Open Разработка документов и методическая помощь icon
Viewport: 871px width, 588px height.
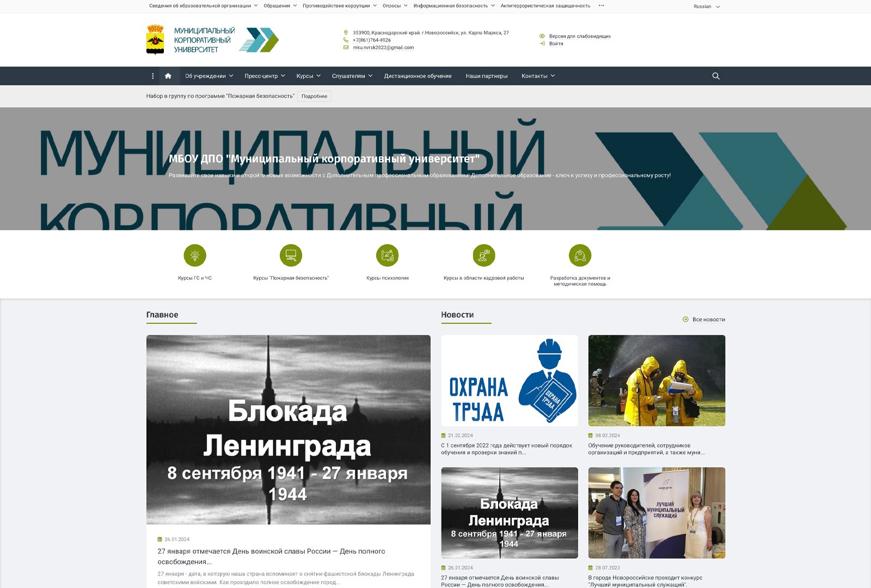580,255
